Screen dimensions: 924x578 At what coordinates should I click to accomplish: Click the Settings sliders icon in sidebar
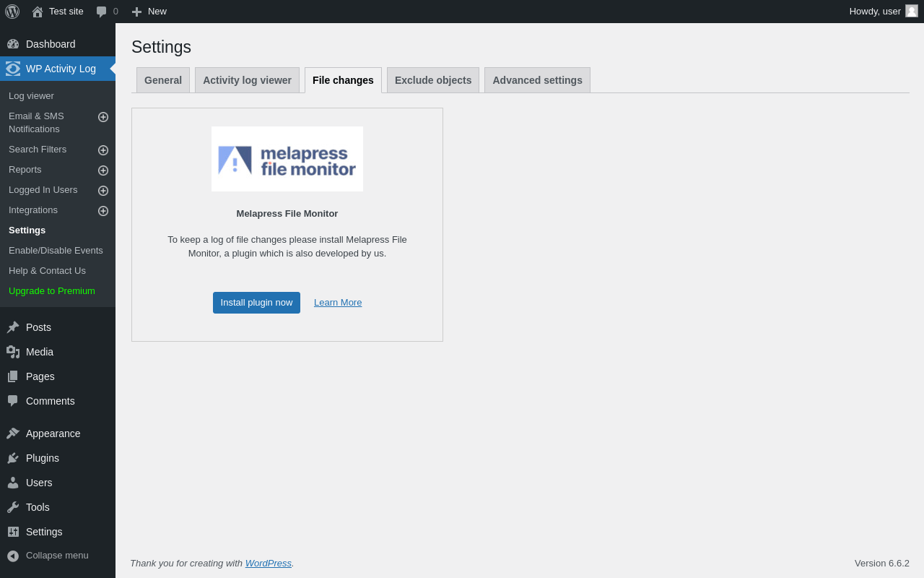pos(13,532)
